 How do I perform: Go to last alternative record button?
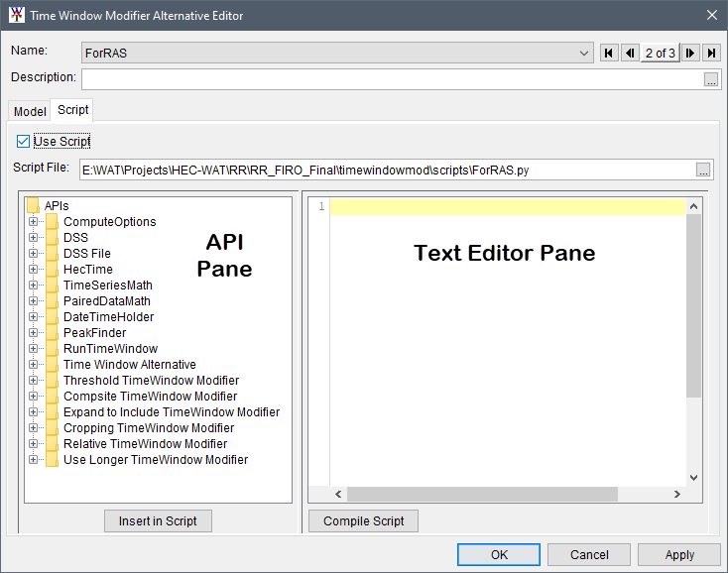(711, 53)
